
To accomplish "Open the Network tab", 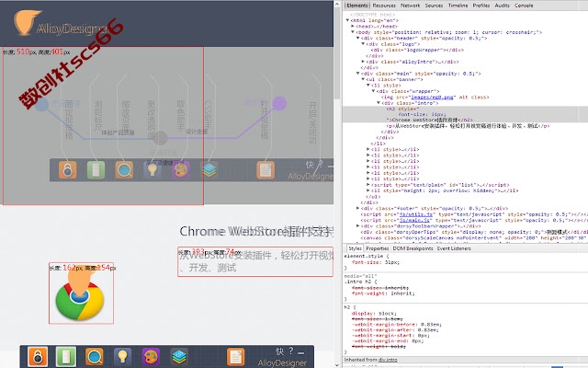I will (411, 6).
